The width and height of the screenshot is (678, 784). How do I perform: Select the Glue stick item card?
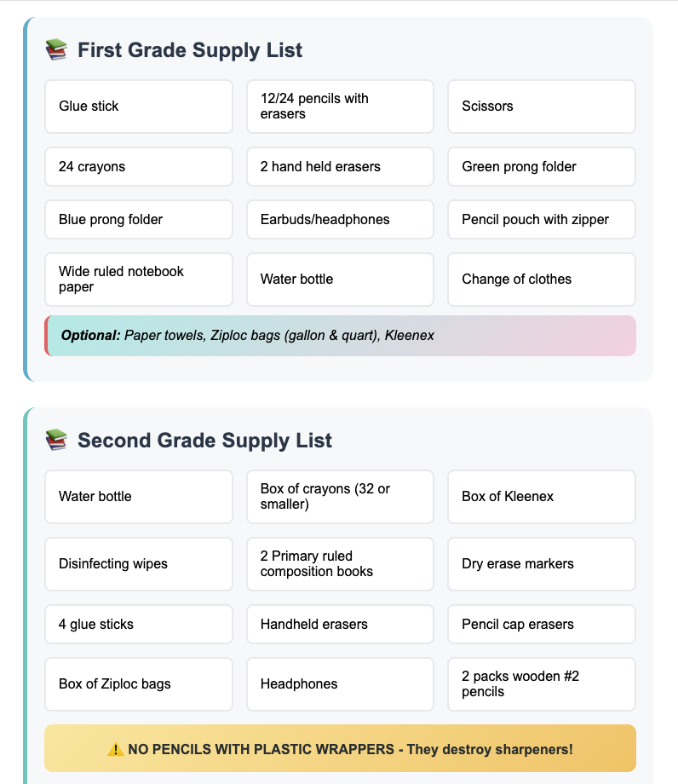(x=139, y=107)
